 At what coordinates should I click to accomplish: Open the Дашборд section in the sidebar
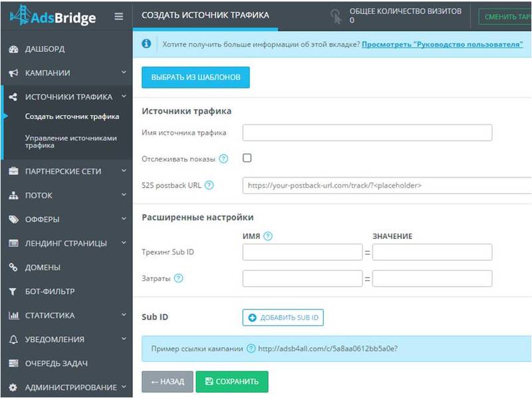(x=45, y=49)
